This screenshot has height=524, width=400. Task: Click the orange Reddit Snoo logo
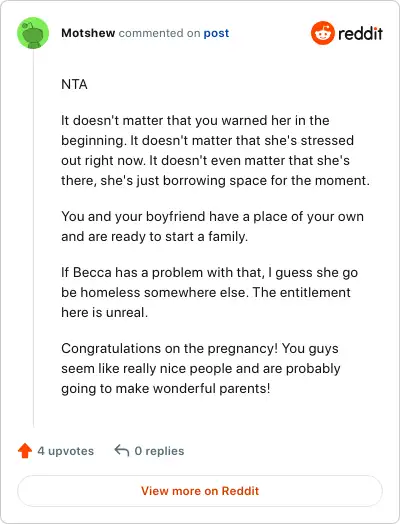322,33
